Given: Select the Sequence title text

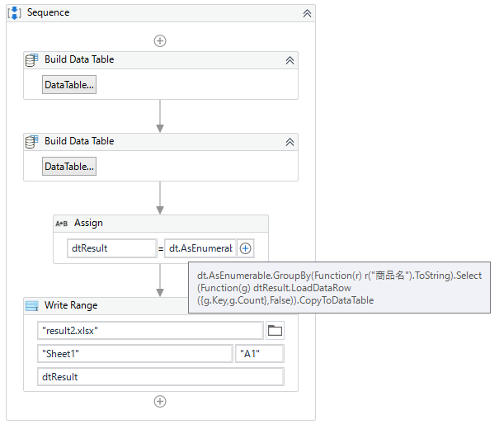Looking at the screenshot, I should [x=49, y=12].
